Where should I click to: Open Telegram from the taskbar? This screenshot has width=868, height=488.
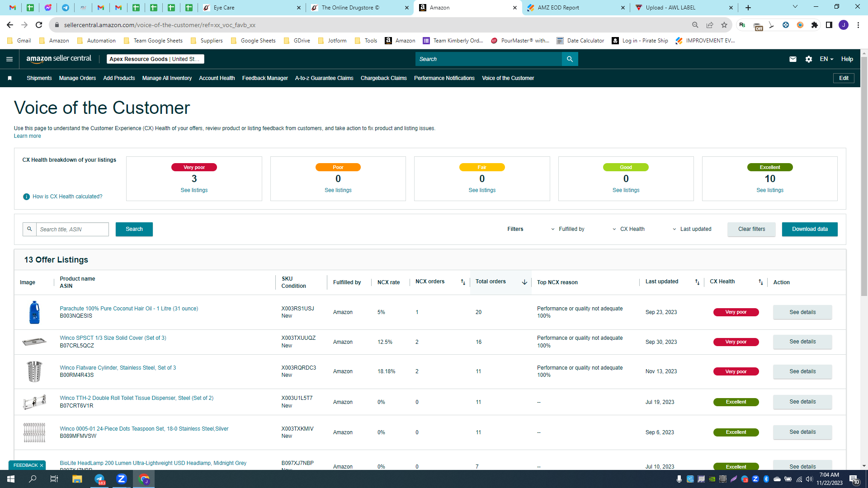99,479
